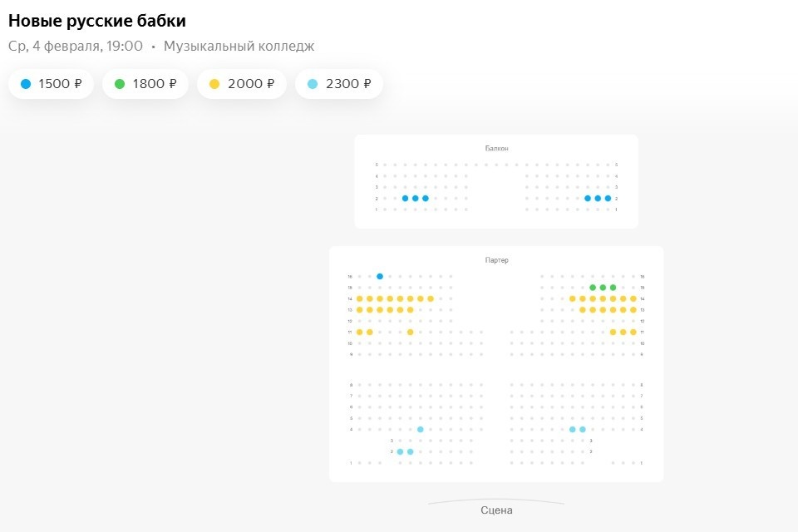Choose the isolated yellow seat in row 11 left
This screenshot has width=798, height=532.
[x=410, y=332]
